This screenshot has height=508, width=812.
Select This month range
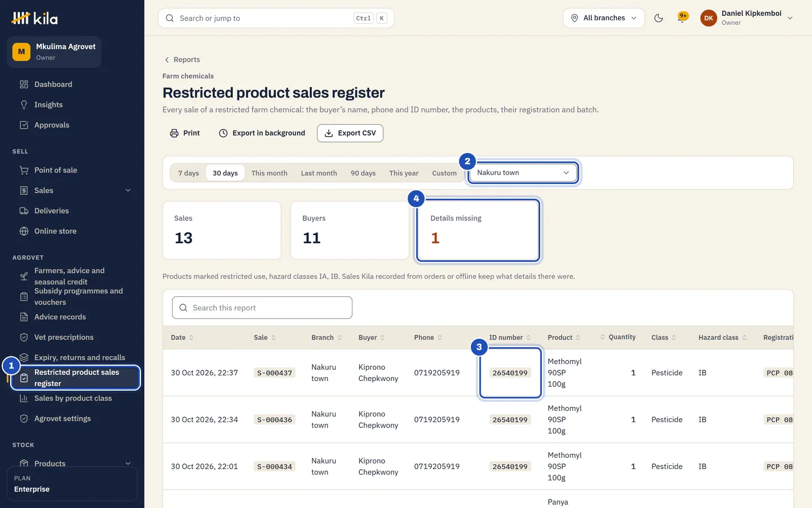point(269,173)
